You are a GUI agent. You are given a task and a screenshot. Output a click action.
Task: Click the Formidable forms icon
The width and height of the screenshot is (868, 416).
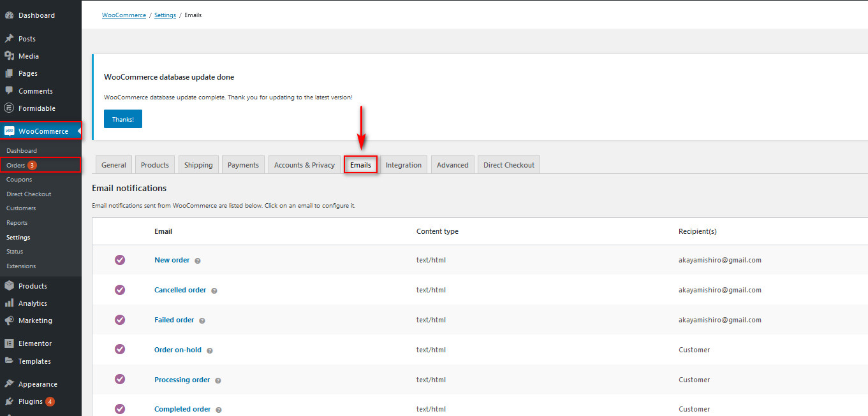tap(9, 108)
